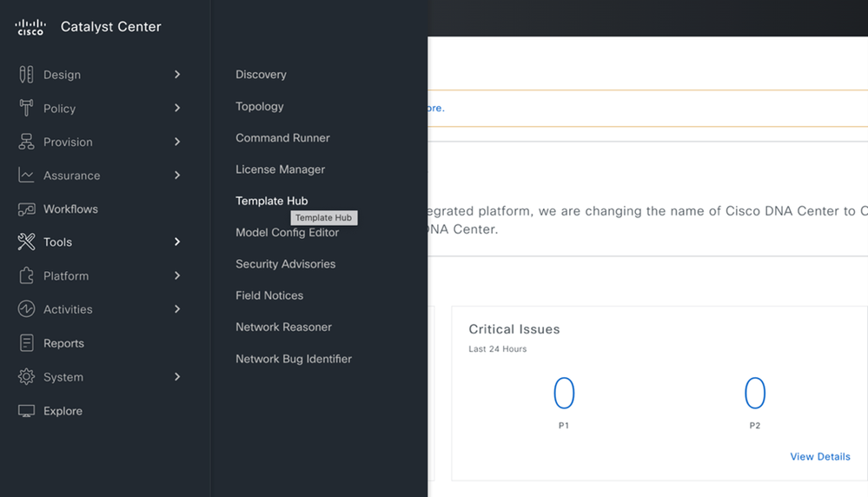Screen dimensions: 868x497
Task: Click the Catalyst Center title
Action: tap(110, 27)
